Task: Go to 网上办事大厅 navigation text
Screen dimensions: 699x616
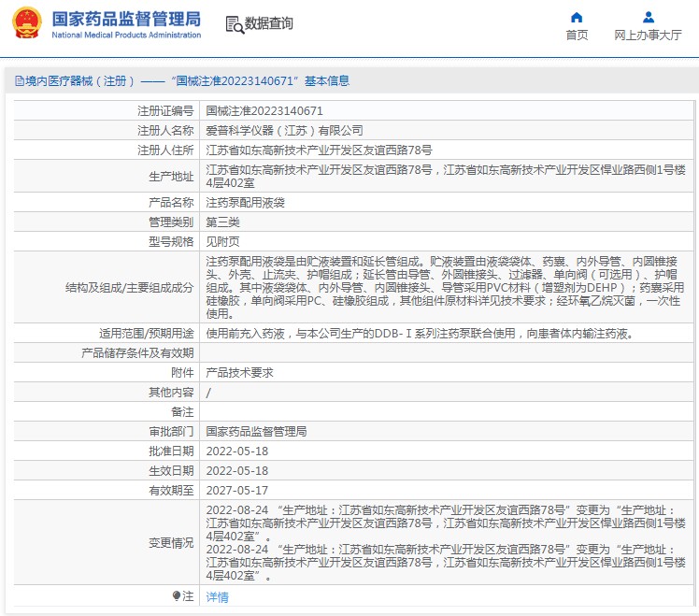Action: (648, 36)
